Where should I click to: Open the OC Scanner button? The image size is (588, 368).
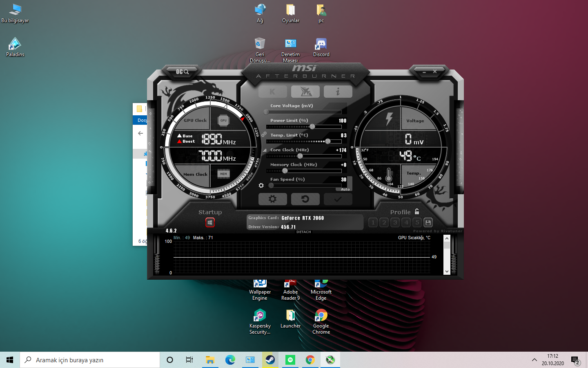pyautogui.click(x=183, y=72)
